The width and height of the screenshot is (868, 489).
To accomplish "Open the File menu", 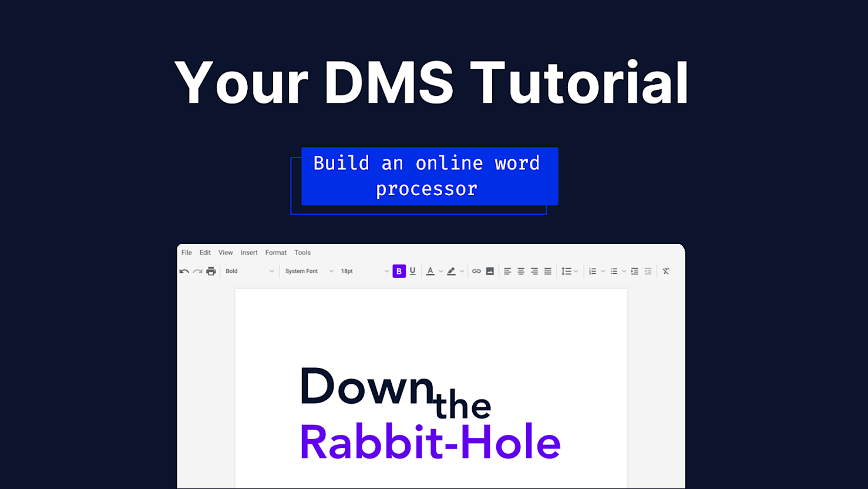I will (x=187, y=253).
